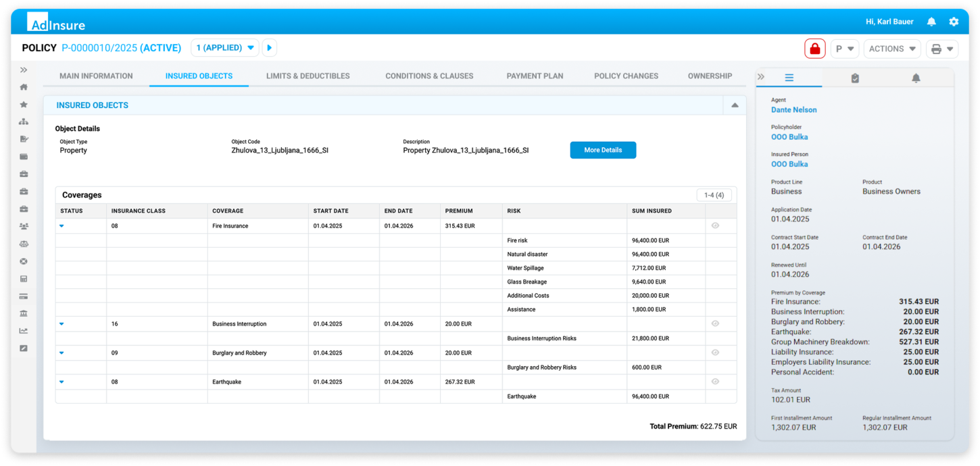Collapse the Insured Objects panel header
The image size is (980, 466).
(x=733, y=105)
